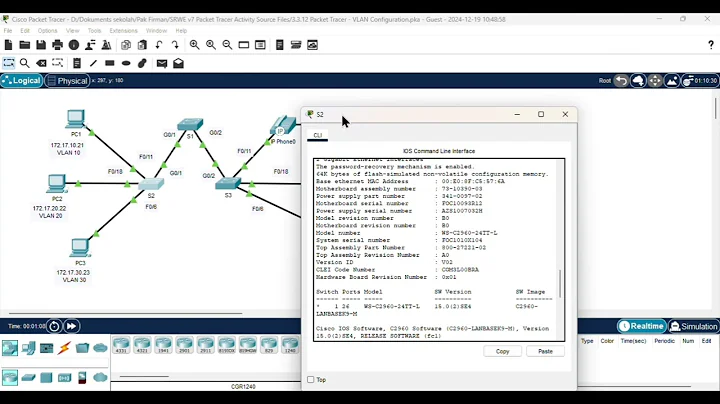Select PC1 device in workspace
Image resolution: width=720 pixels, height=404 pixels.
[x=75, y=119]
